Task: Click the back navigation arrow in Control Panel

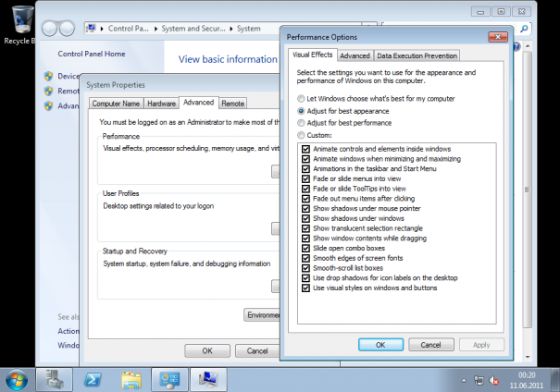Action: [x=50, y=29]
